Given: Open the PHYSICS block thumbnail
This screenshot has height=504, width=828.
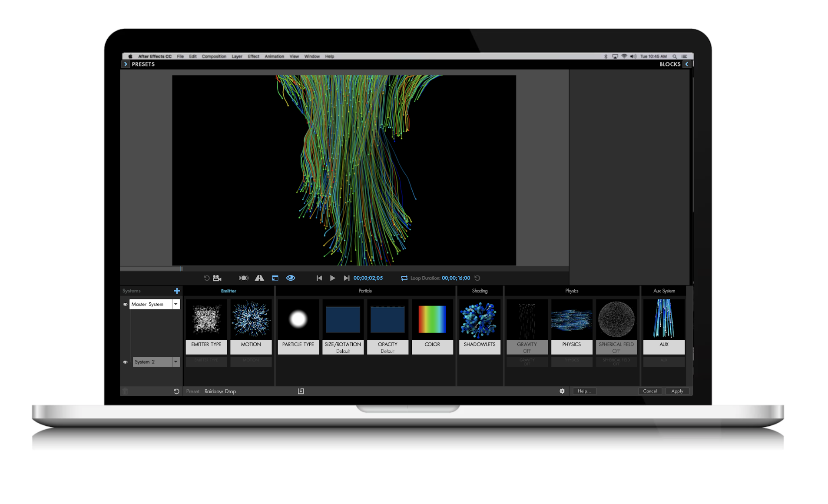Looking at the screenshot, I should (x=572, y=327).
